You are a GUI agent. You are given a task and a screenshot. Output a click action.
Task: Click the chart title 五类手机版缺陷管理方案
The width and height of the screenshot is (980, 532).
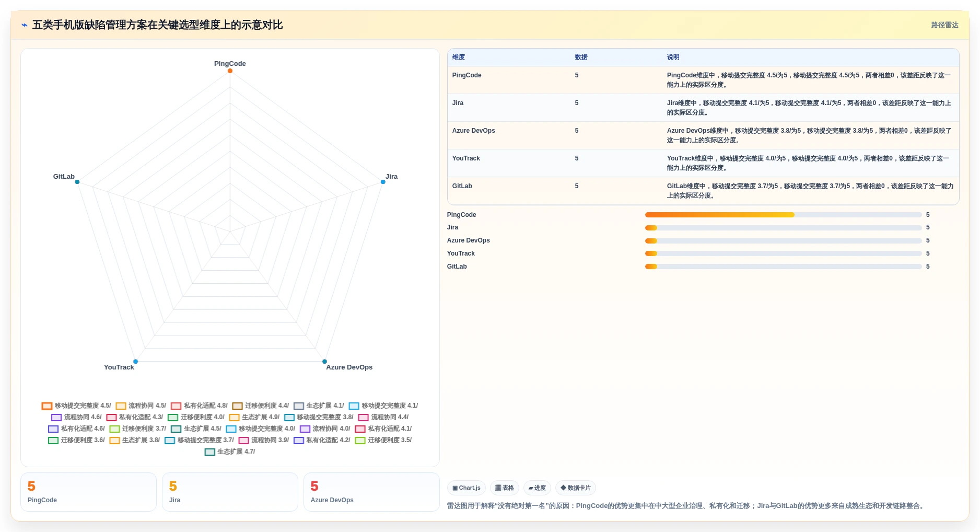pos(157,25)
